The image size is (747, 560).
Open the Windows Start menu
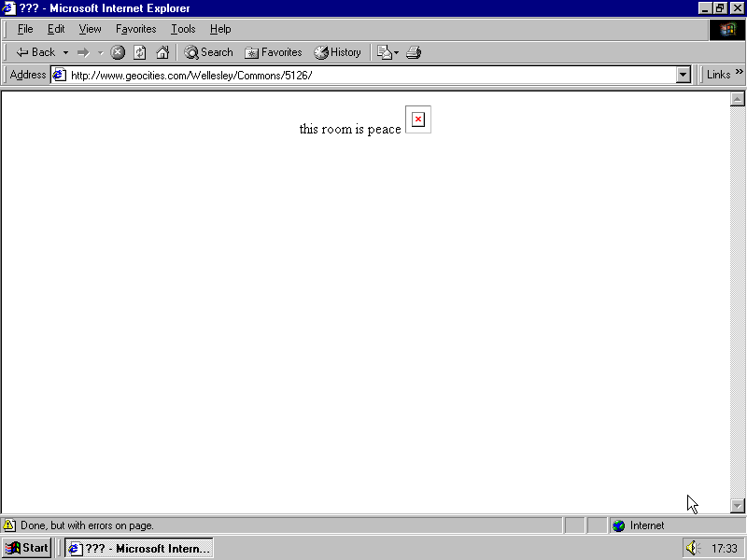click(27, 548)
